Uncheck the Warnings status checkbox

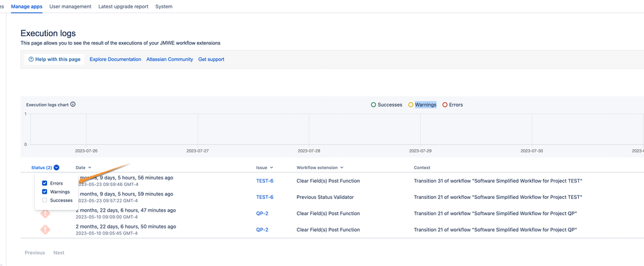pyautogui.click(x=45, y=192)
